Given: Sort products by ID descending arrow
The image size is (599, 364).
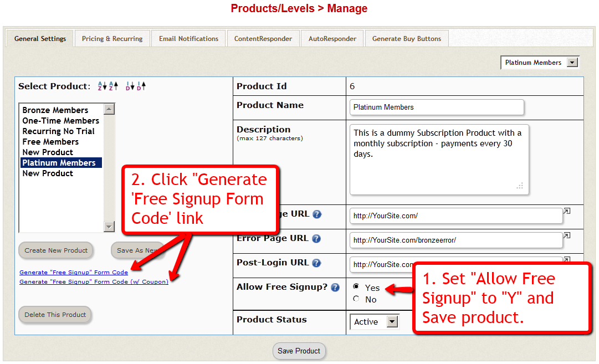Looking at the screenshot, I should (130, 86).
